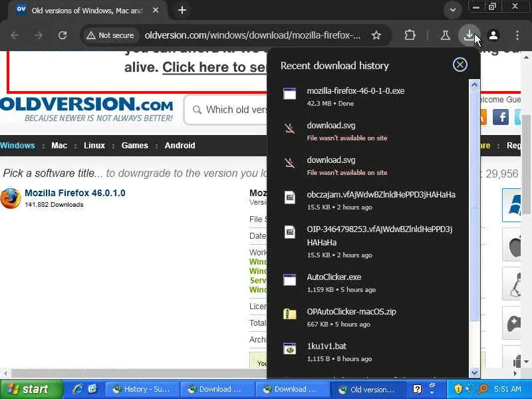Click the Windows category thumbnail in sidebar
This screenshot has height=399, width=532.
pyautogui.click(x=511, y=205)
